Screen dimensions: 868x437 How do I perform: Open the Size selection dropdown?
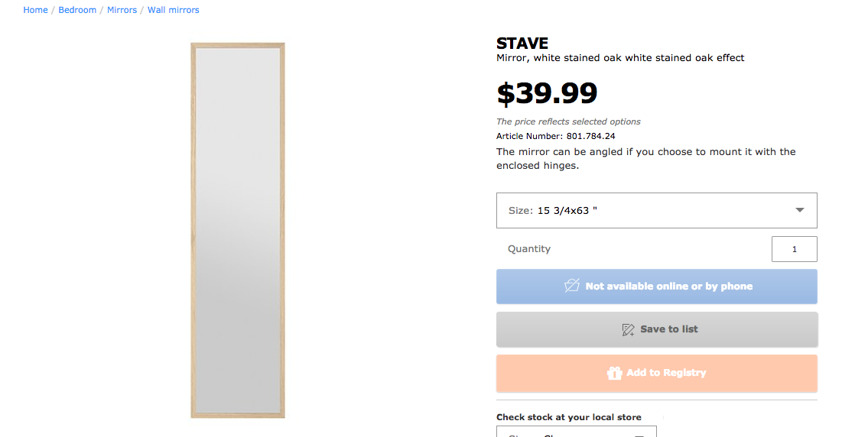[656, 210]
